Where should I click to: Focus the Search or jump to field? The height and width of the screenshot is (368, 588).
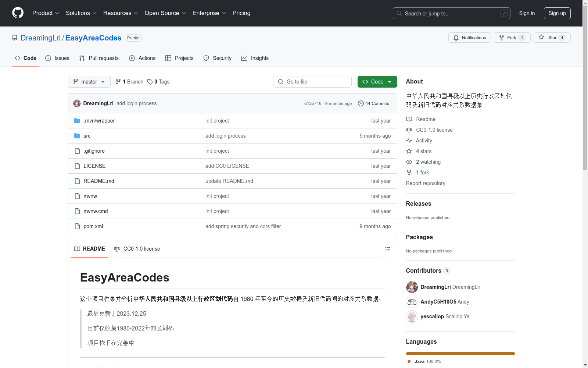[452, 13]
